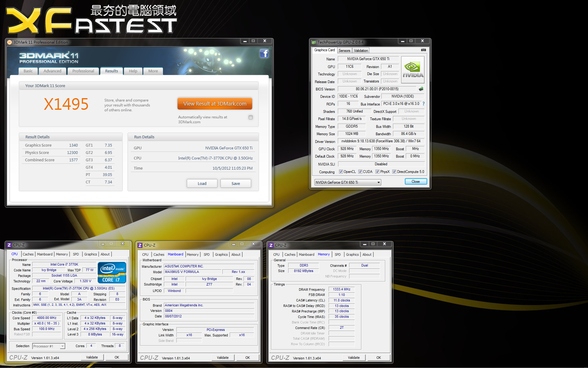Toggle the PhysX checkbox in GPU-Z
The height and width of the screenshot is (368, 588).
pyautogui.click(x=378, y=172)
